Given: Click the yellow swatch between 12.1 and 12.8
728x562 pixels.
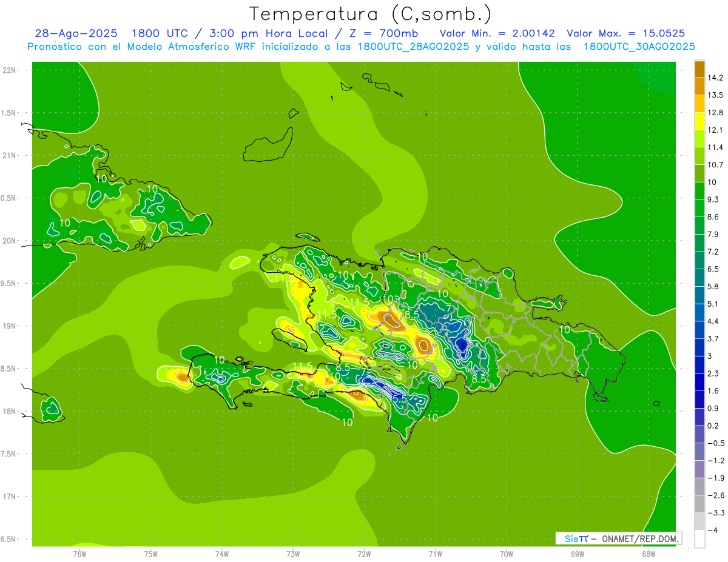Looking at the screenshot, I should pos(699,121).
